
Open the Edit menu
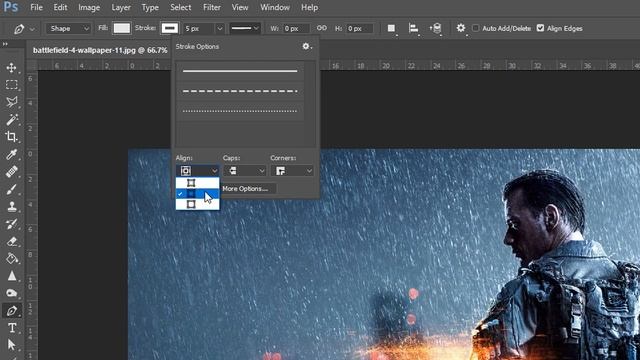[60, 7]
